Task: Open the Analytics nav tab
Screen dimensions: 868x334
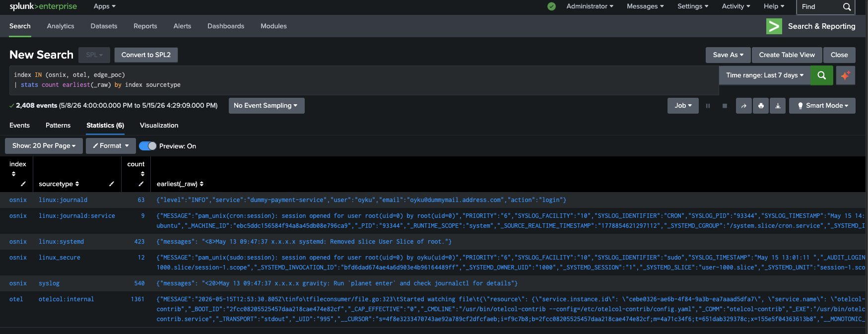Action: click(x=61, y=26)
